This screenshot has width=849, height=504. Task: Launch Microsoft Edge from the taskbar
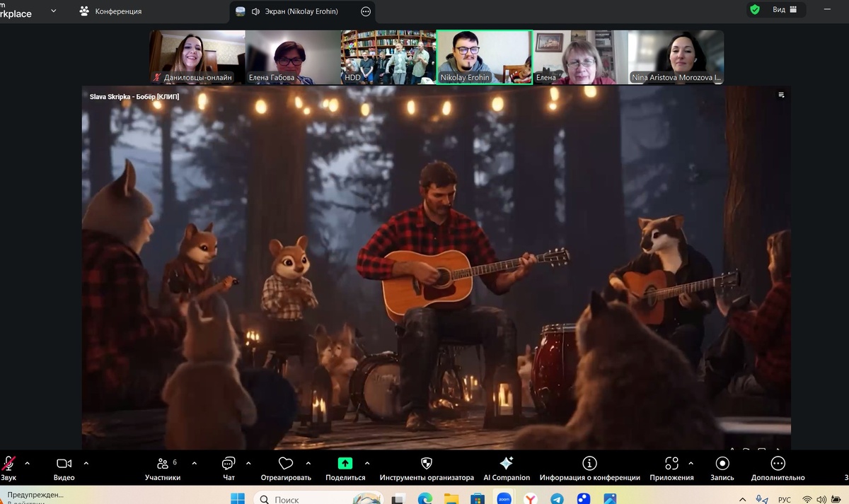tap(424, 498)
